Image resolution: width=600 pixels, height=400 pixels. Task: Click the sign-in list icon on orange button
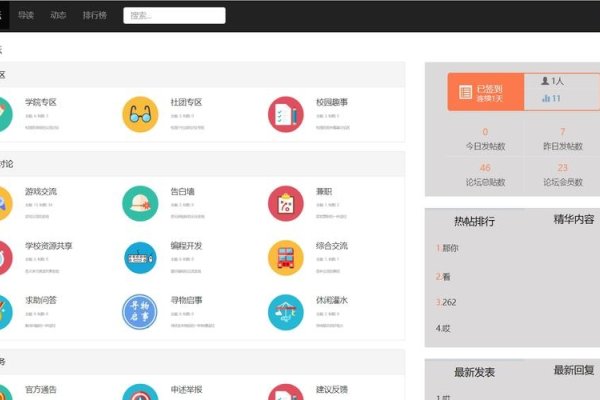[465, 92]
